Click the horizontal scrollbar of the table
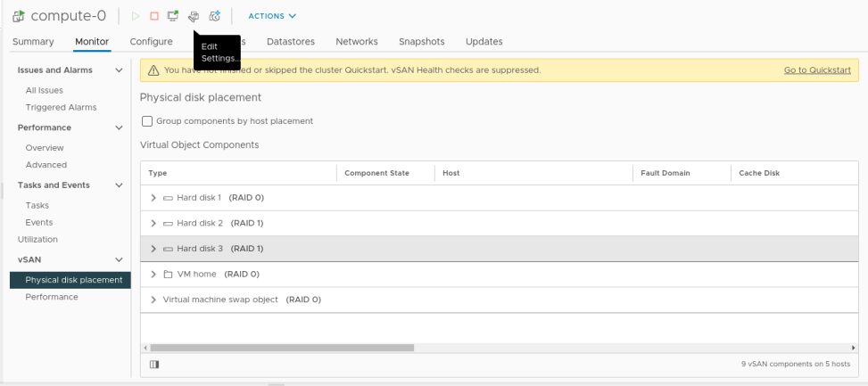 coord(282,348)
